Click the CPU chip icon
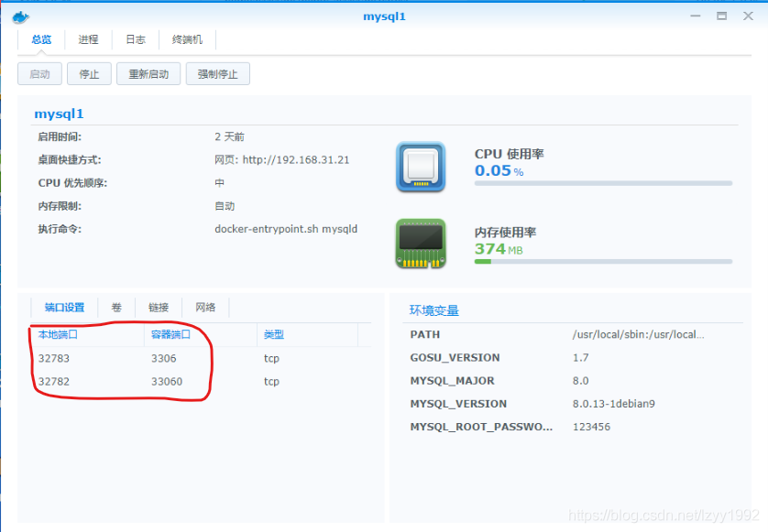This screenshot has width=768, height=532. pos(421,167)
